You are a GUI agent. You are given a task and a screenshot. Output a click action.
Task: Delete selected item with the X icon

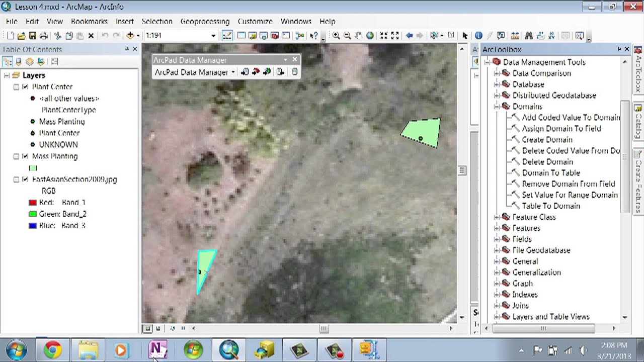[x=91, y=36]
